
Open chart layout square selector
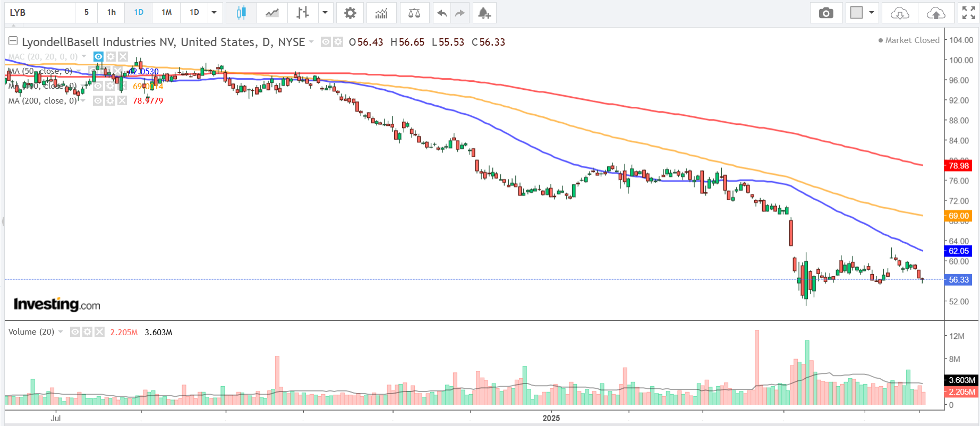point(856,13)
